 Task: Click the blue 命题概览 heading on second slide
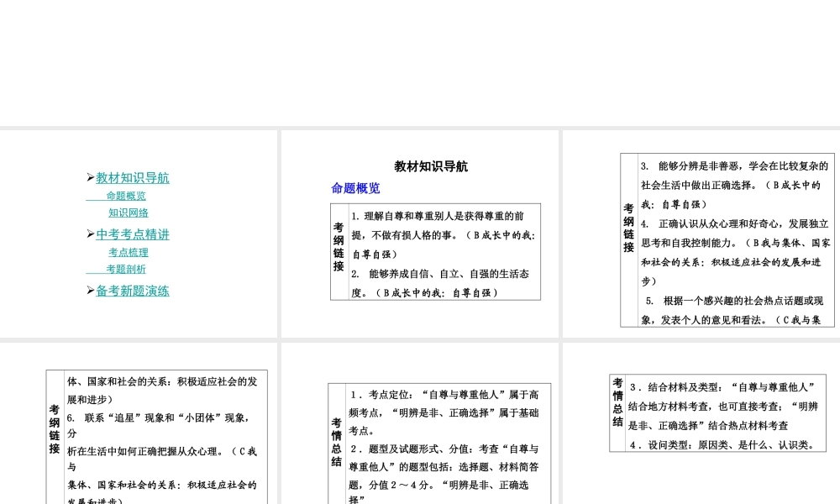click(355, 188)
